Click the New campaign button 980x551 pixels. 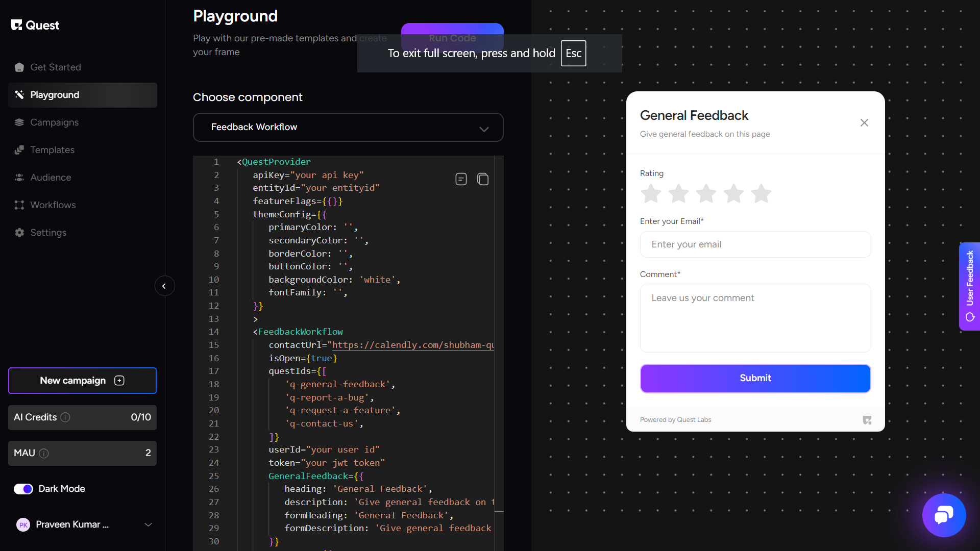82,381
